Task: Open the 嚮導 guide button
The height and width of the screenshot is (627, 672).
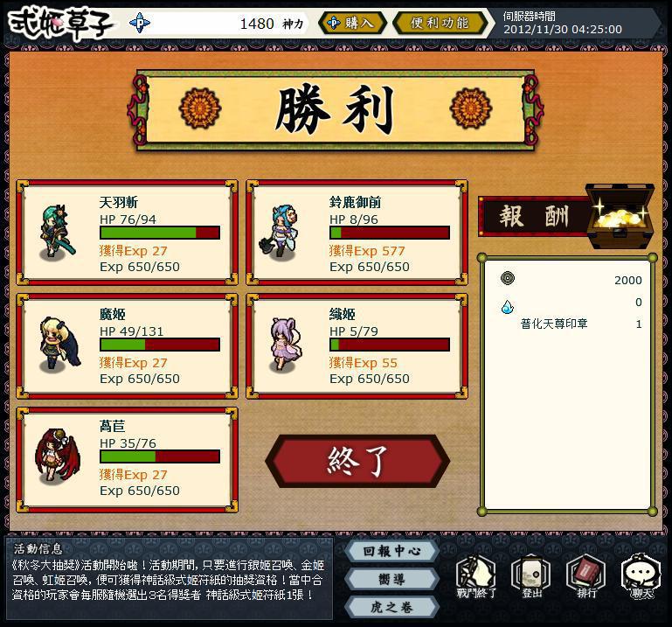Action: coord(391,579)
